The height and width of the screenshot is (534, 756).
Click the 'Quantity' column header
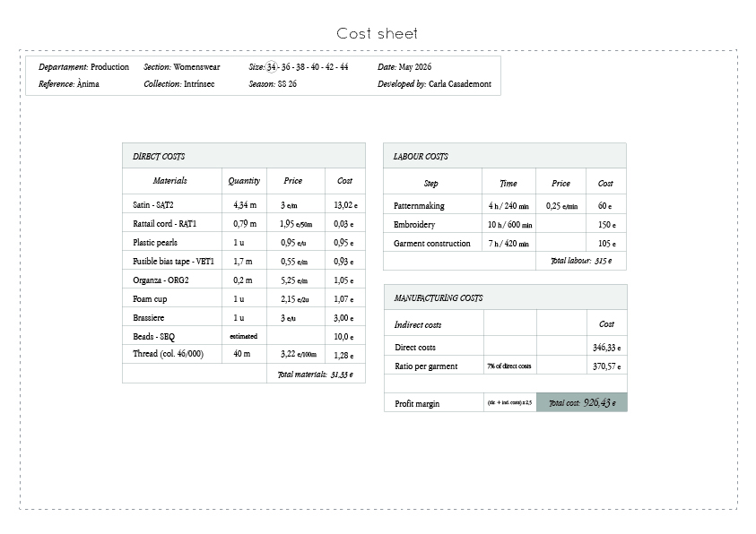click(244, 181)
